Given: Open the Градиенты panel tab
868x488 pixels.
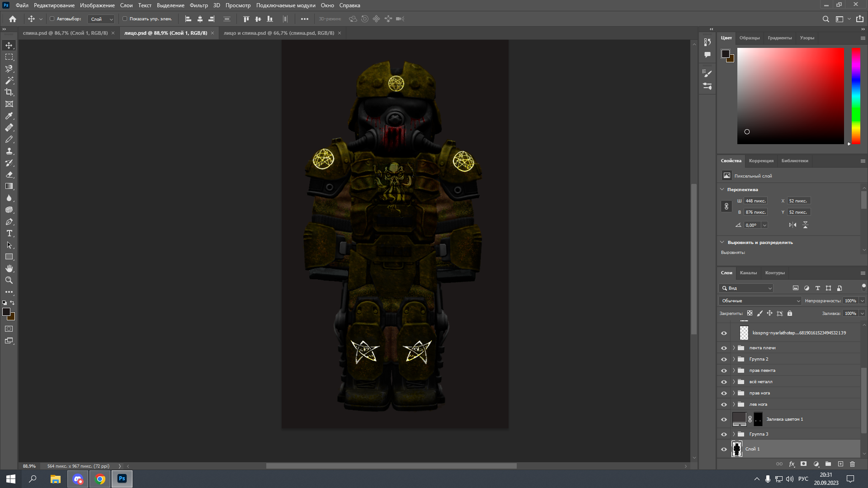Looking at the screenshot, I should [x=779, y=38].
